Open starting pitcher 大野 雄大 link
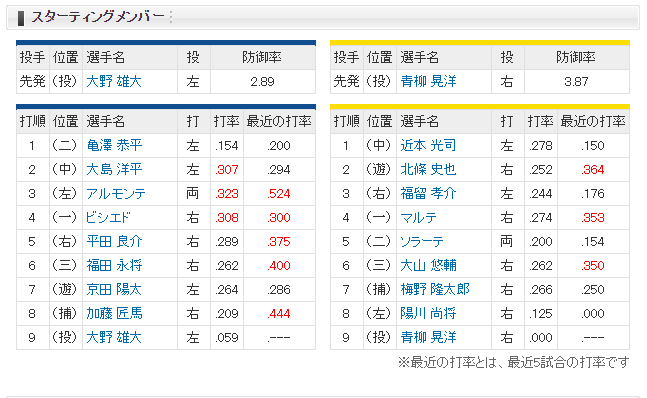Screen dimensions: 647x398 (114, 81)
